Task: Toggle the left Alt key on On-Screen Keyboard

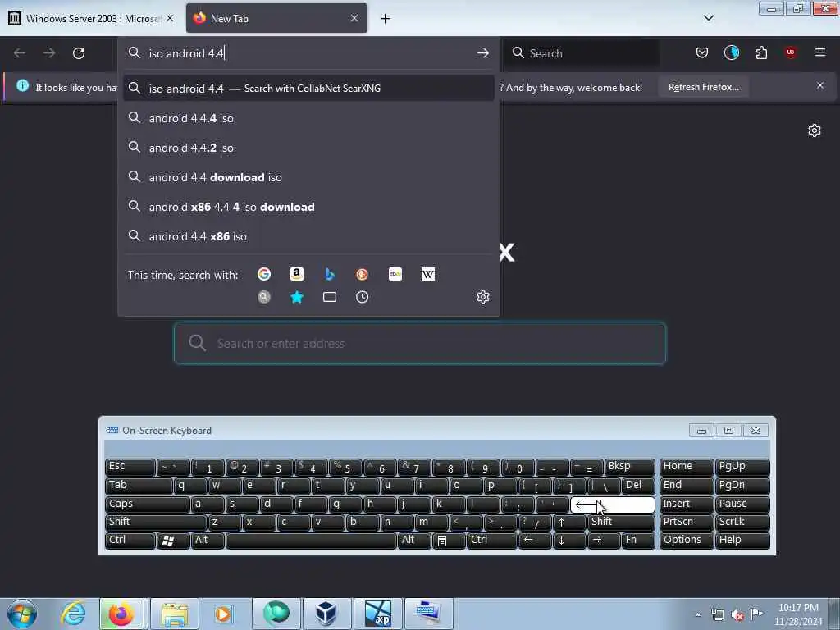Action: click(x=208, y=541)
